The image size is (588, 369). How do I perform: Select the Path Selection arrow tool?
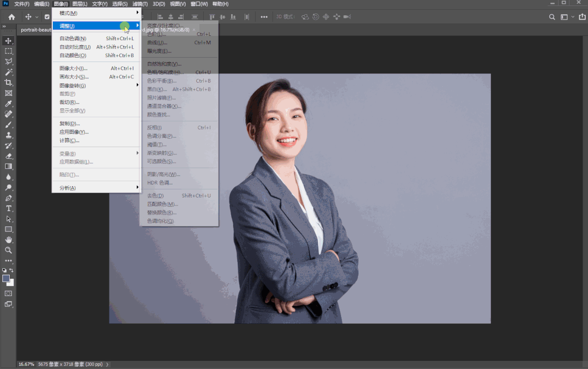point(8,219)
